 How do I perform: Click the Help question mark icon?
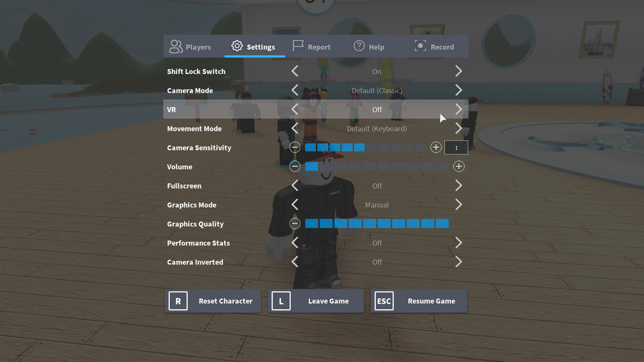pos(358,46)
